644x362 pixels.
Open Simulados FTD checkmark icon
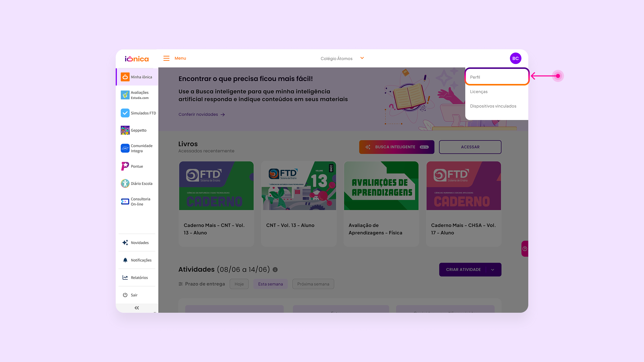pyautogui.click(x=125, y=113)
